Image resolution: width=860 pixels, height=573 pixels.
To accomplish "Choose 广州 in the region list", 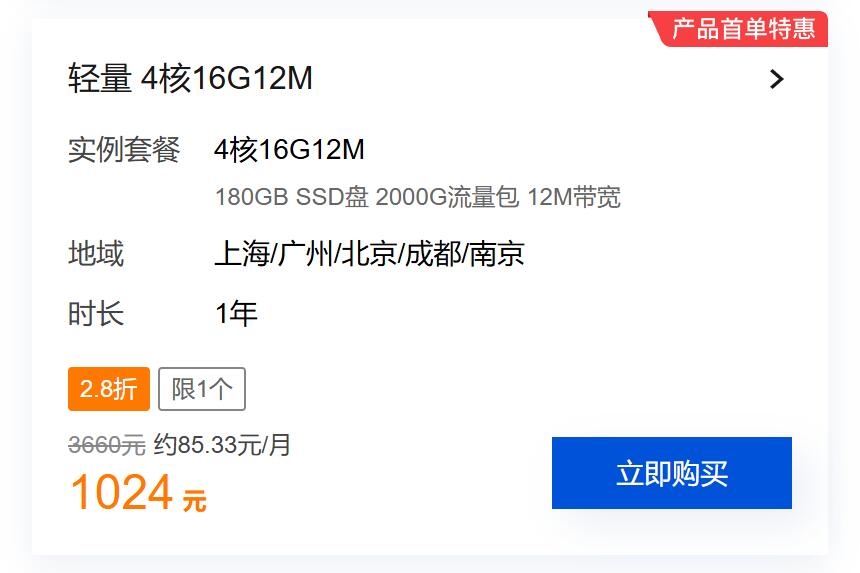I will click(305, 253).
